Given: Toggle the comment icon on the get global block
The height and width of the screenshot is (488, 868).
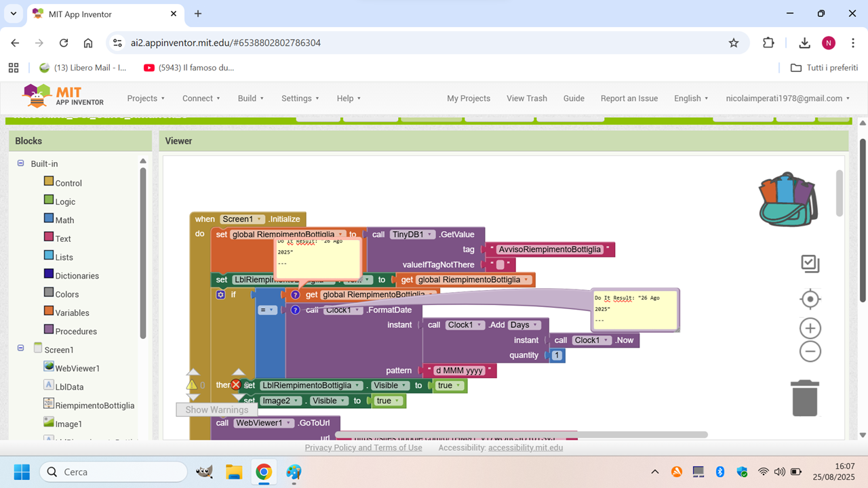Looking at the screenshot, I should click(295, 295).
